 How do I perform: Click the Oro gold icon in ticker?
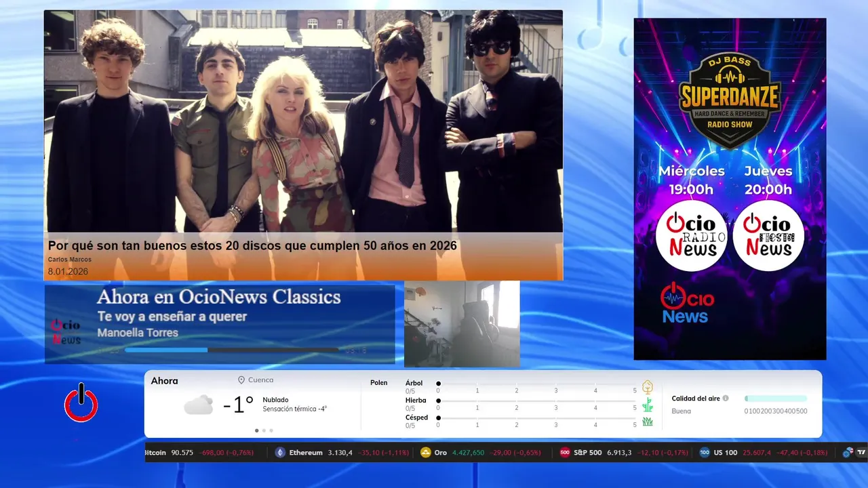point(426,453)
